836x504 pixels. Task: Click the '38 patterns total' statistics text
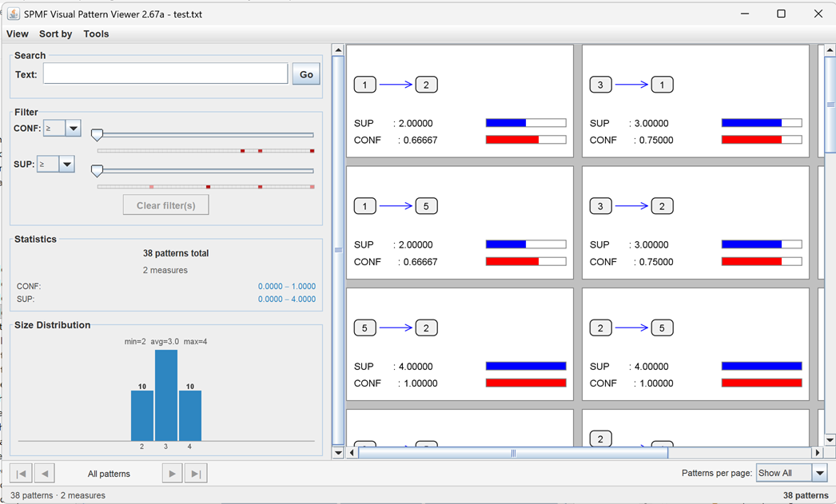(x=175, y=253)
